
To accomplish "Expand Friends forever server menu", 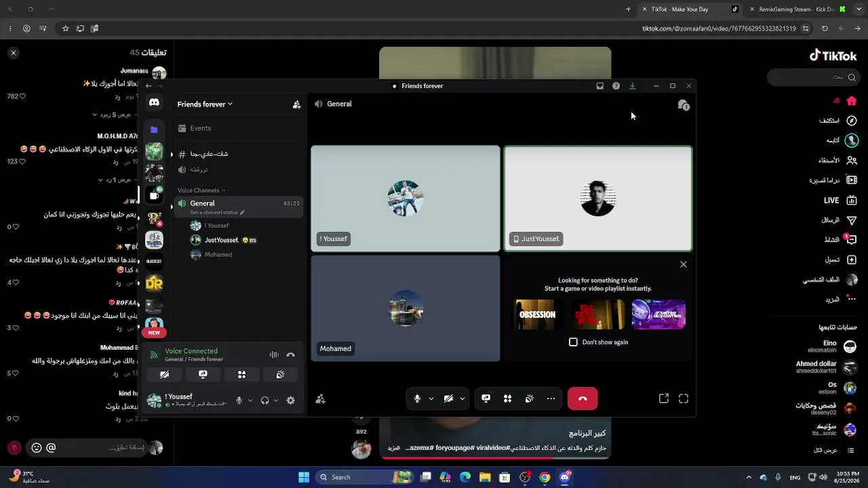I will point(205,104).
